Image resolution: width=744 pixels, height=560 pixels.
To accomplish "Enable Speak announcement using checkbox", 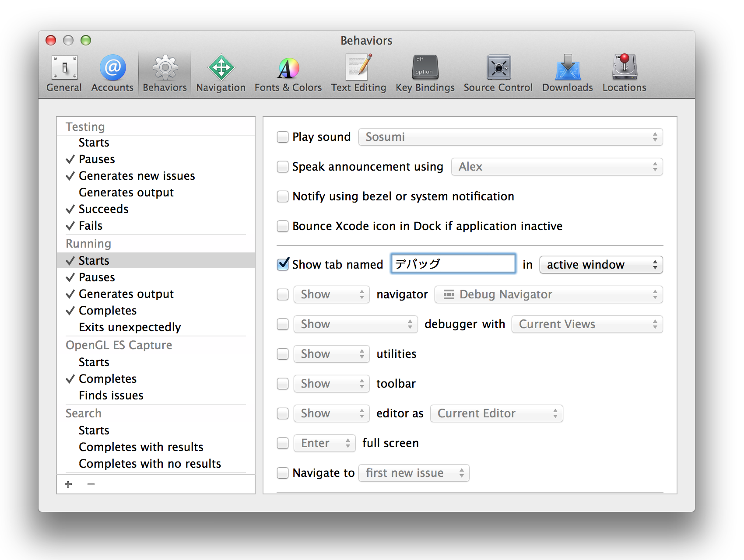I will coord(283,167).
